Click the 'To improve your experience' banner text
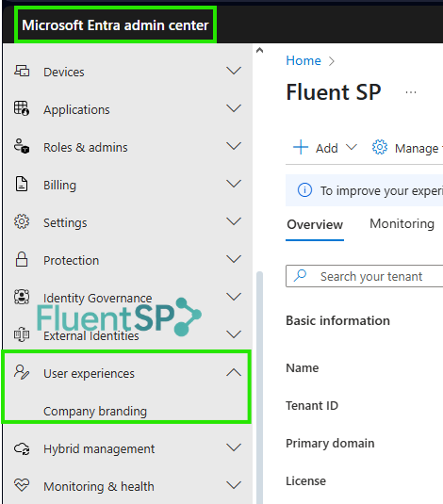This screenshot has width=443, height=504. 382,191
